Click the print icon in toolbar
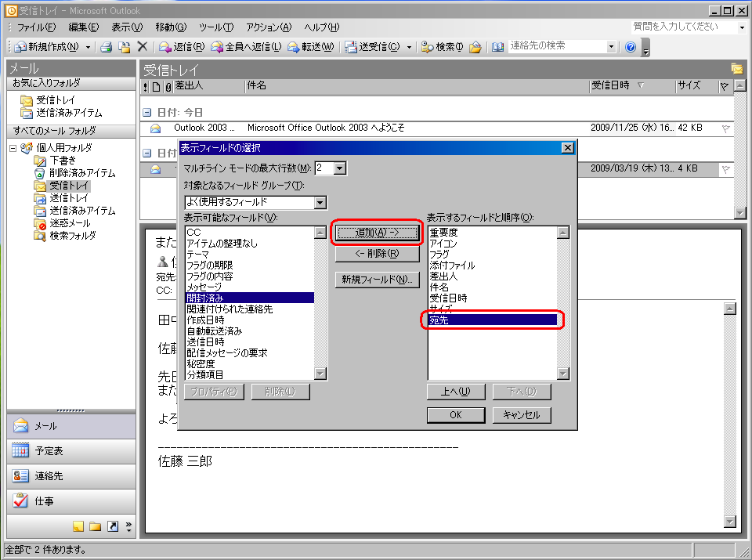Image resolution: width=752 pixels, height=560 pixels. coord(106,47)
